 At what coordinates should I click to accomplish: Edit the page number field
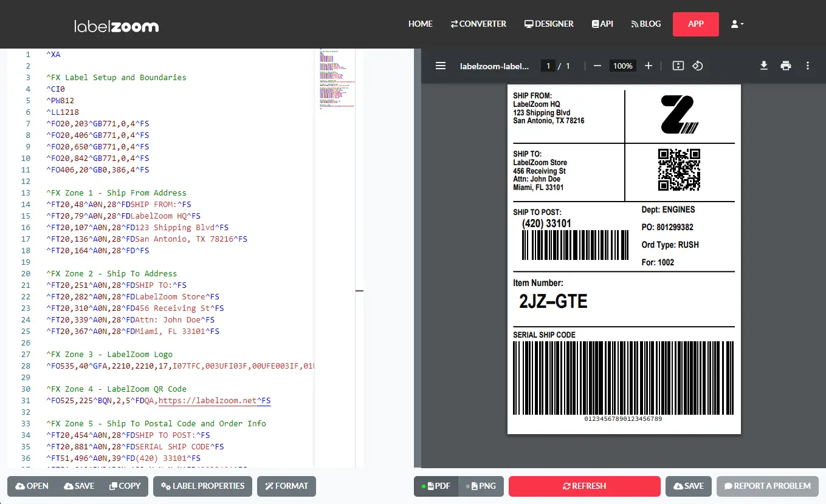tap(548, 66)
